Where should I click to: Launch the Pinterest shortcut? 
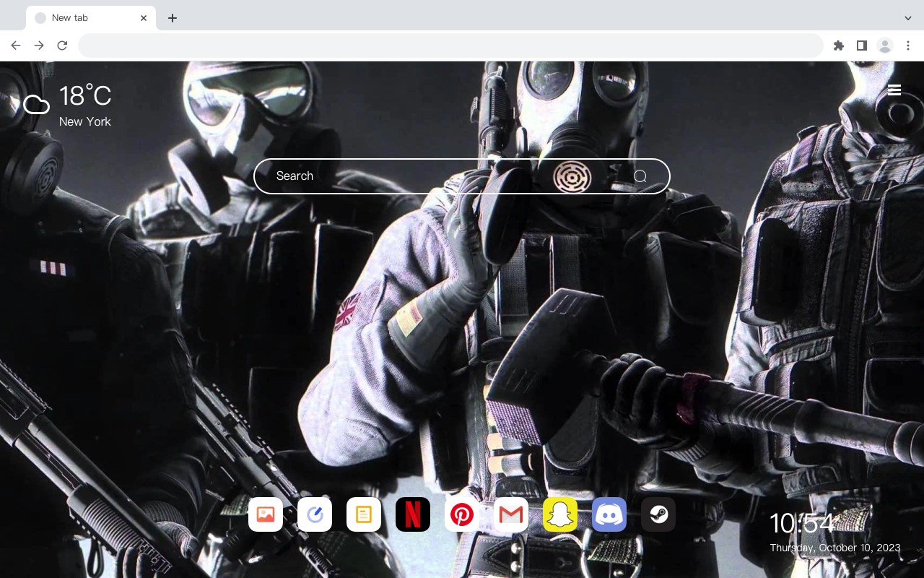coord(462,514)
